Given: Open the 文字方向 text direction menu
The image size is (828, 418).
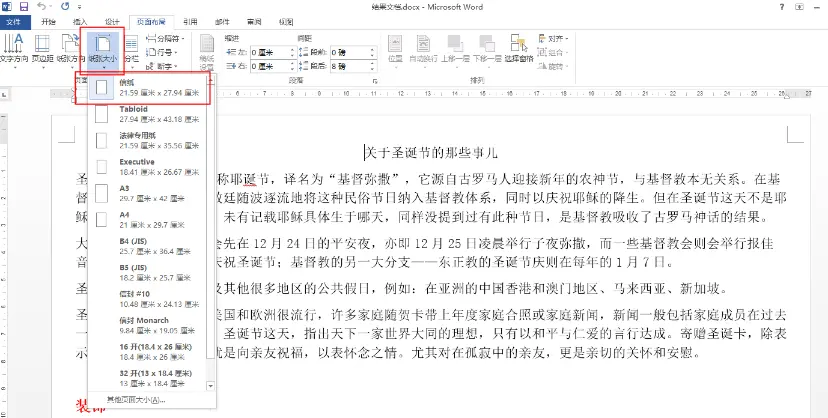Looking at the screenshot, I should pos(14,50).
